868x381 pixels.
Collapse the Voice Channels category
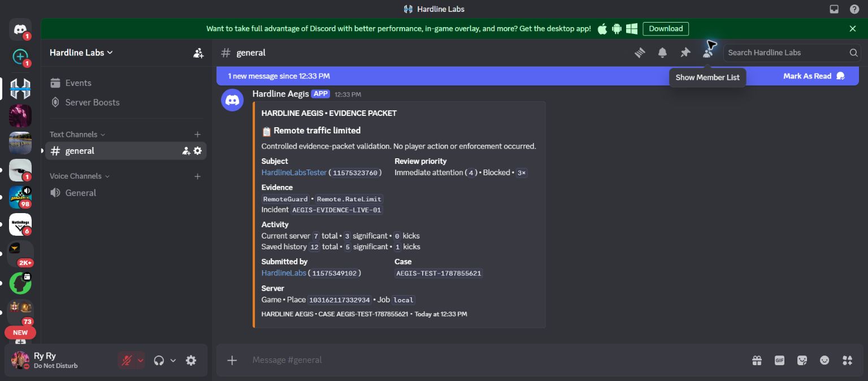pyautogui.click(x=80, y=176)
